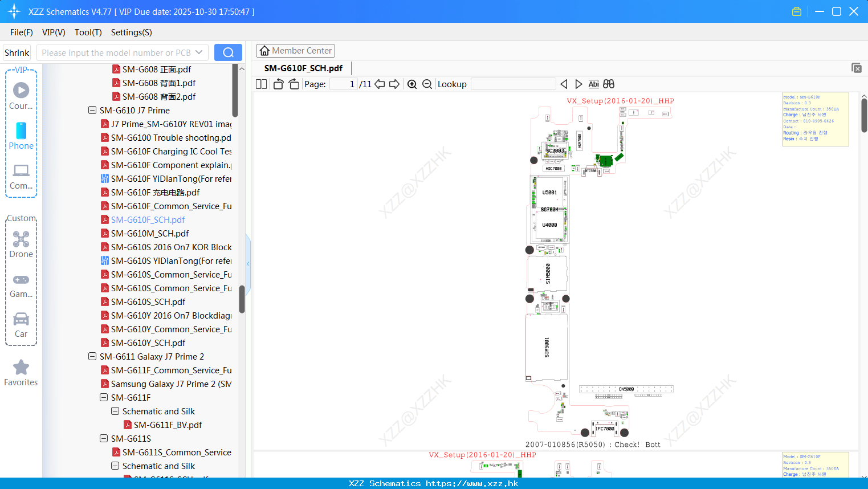The width and height of the screenshot is (868, 489).
Task: Collapse Schematic and Silk under SM-G611F
Action: (x=115, y=411)
